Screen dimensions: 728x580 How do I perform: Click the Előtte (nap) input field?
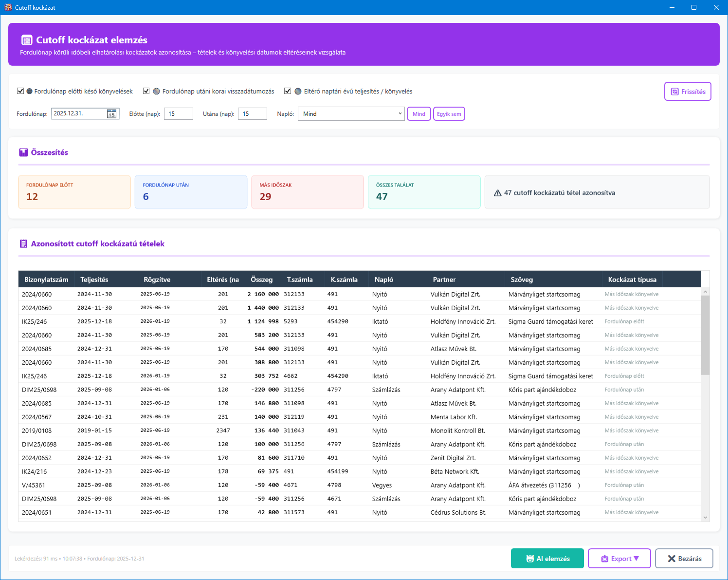[x=178, y=114]
